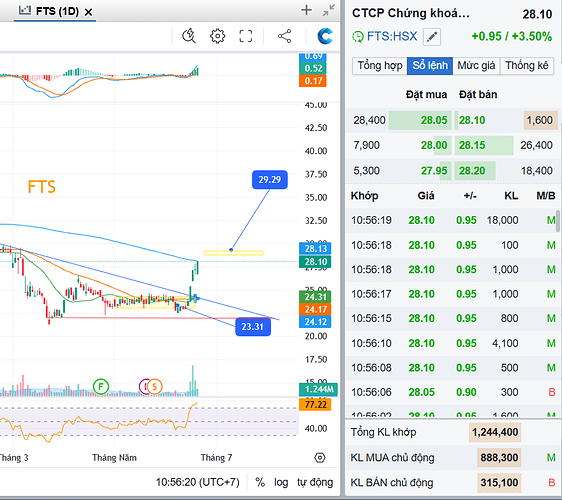Select the trade row at 10:56:06

451,392
